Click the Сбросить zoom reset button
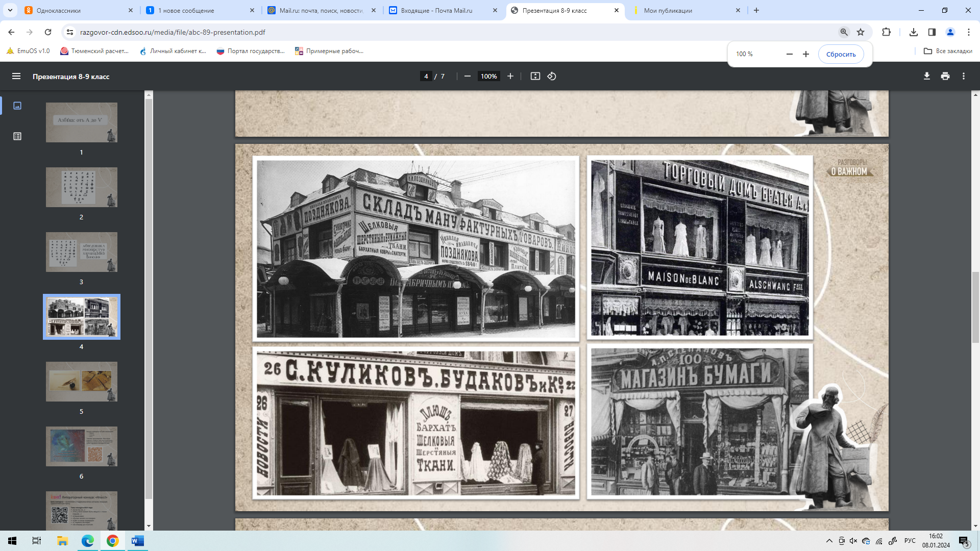Image resolution: width=980 pixels, height=551 pixels. click(841, 54)
